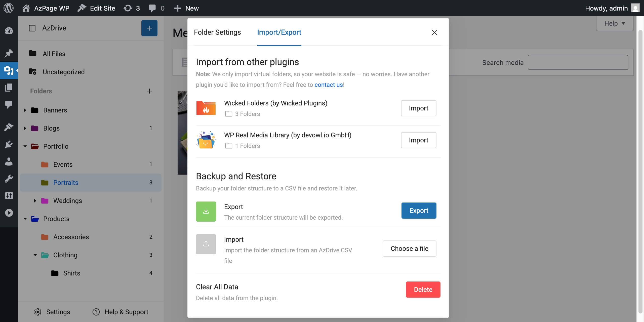Collapse the Clothing folder arrow
This screenshot has width=644, height=322.
click(35, 255)
